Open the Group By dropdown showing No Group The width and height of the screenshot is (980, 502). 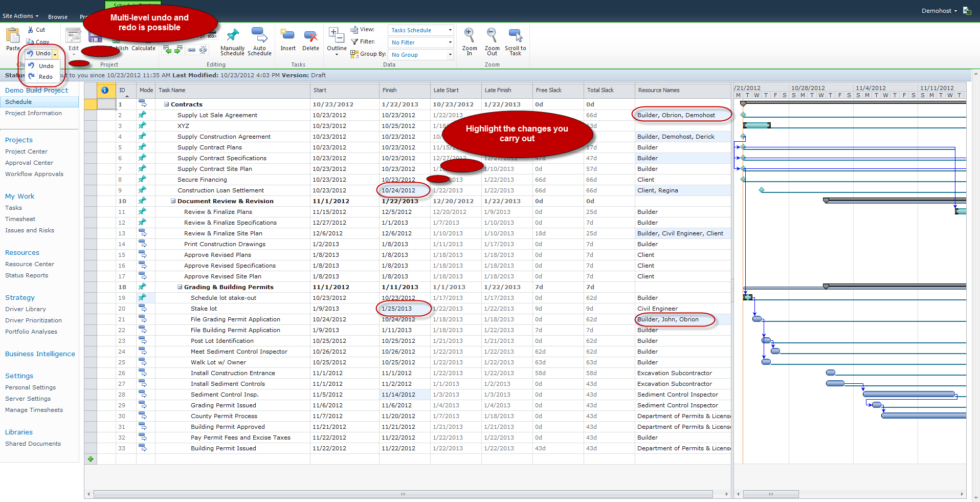(x=420, y=55)
